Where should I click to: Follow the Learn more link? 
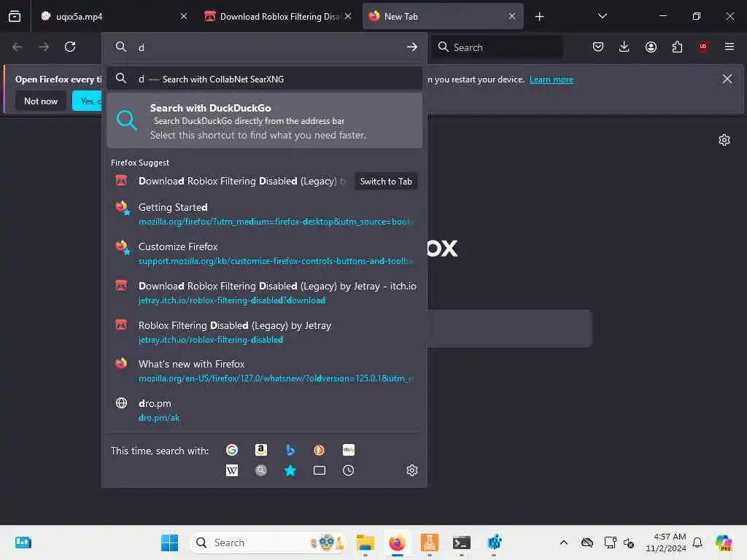pos(551,79)
